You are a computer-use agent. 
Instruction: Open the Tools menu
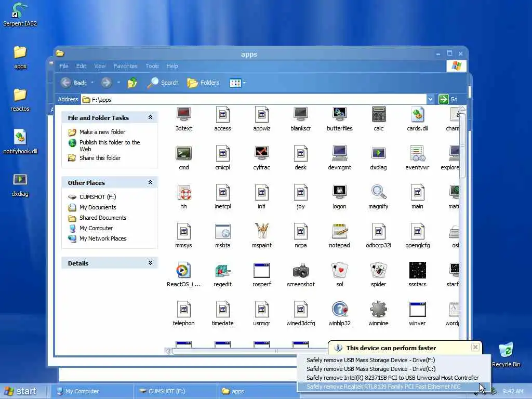click(x=152, y=66)
